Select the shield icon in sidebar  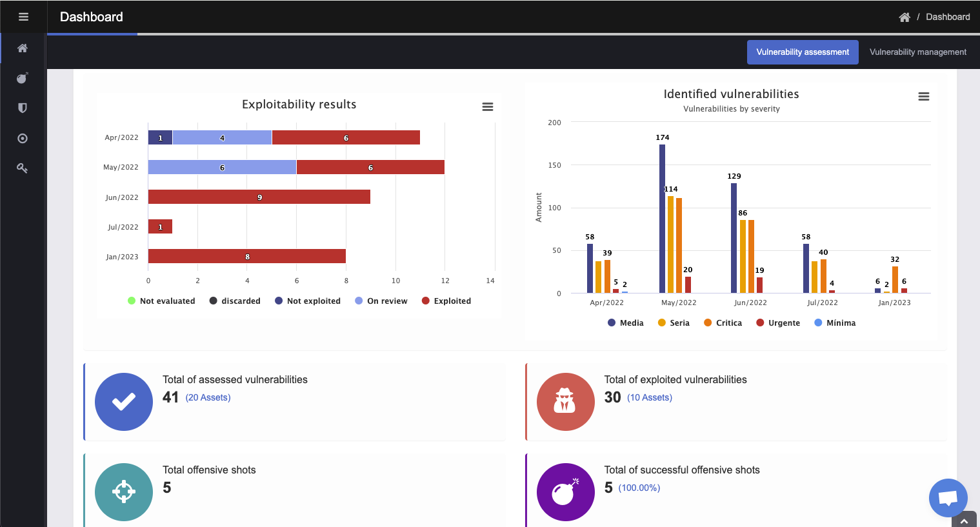coord(23,108)
